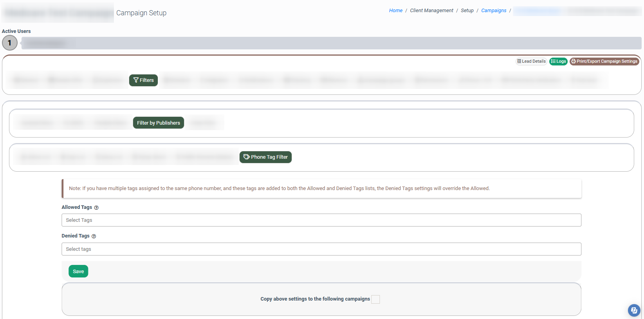Navigate to Campaigns breadcrumb link

click(493, 11)
